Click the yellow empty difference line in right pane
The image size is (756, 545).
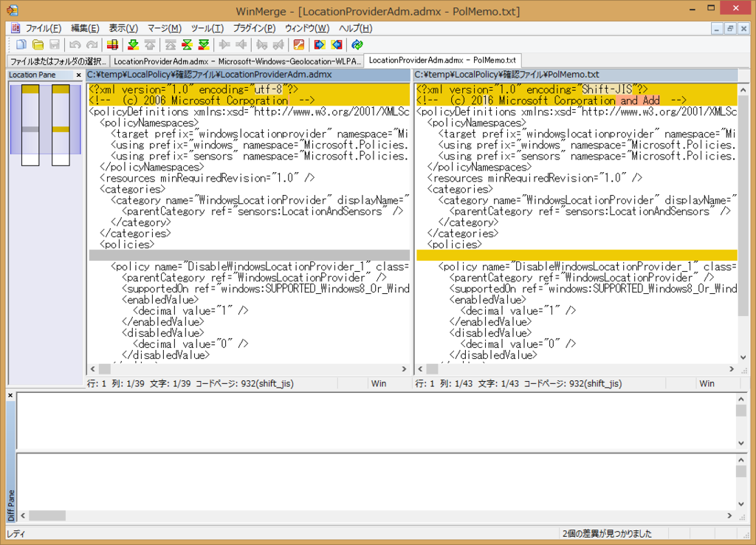[577, 255]
